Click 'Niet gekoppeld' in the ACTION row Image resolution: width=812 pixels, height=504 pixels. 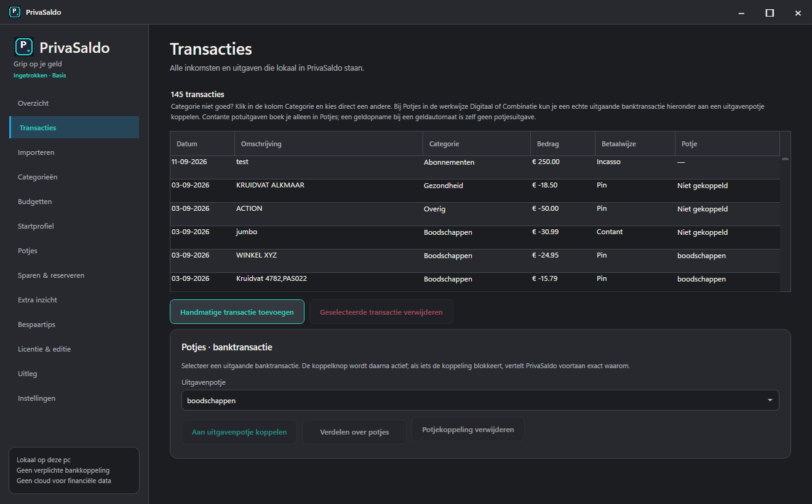click(703, 209)
